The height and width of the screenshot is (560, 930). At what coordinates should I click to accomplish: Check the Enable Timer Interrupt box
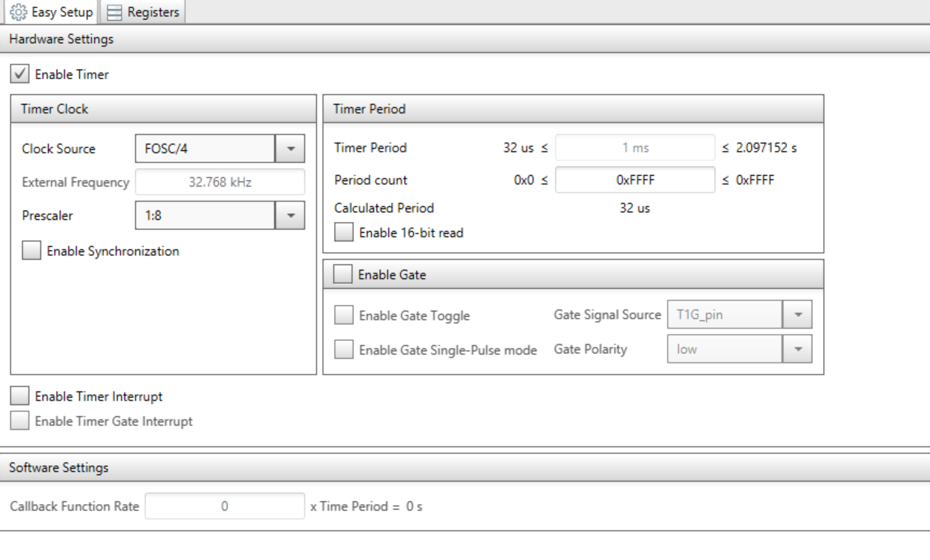(x=22, y=396)
